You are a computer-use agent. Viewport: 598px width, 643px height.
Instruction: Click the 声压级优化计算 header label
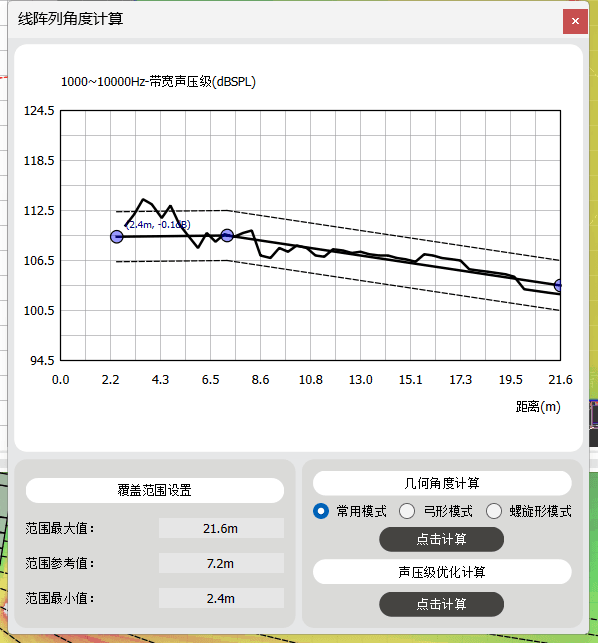pos(442,572)
